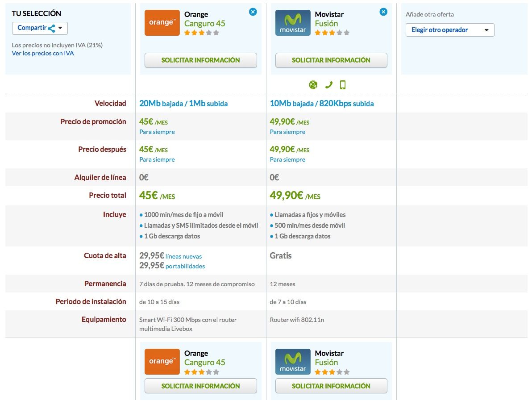
Task: Request information for Movistar at top
Action: tap(331, 60)
